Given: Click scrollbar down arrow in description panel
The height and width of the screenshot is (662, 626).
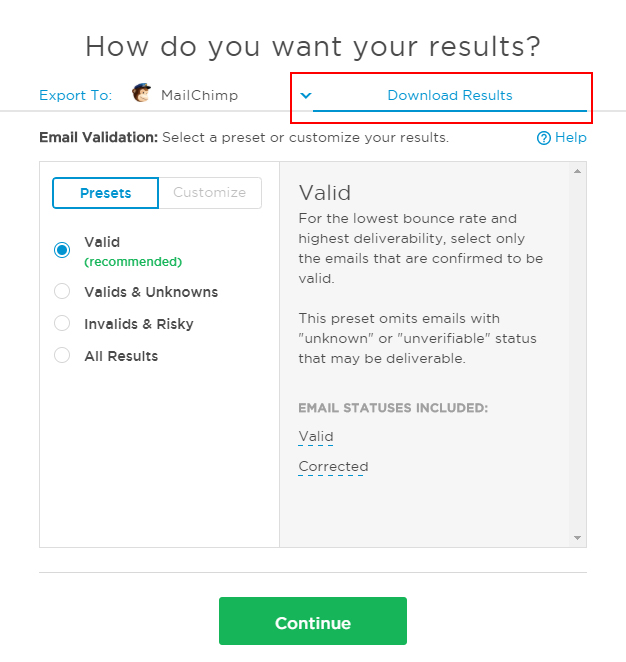Looking at the screenshot, I should 577,538.
